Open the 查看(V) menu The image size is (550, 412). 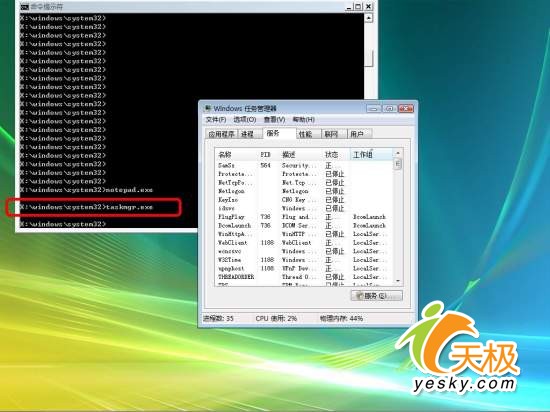pyautogui.click(x=274, y=120)
